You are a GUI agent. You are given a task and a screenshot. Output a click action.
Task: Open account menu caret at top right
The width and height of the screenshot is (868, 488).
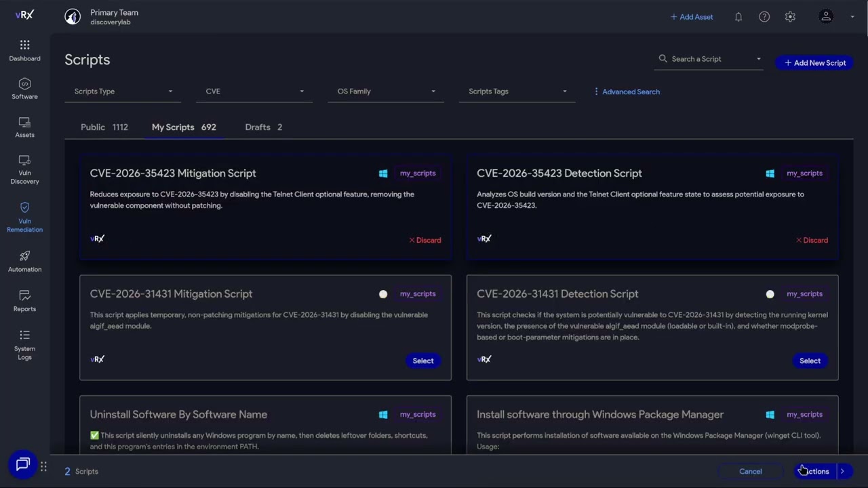tap(852, 17)
